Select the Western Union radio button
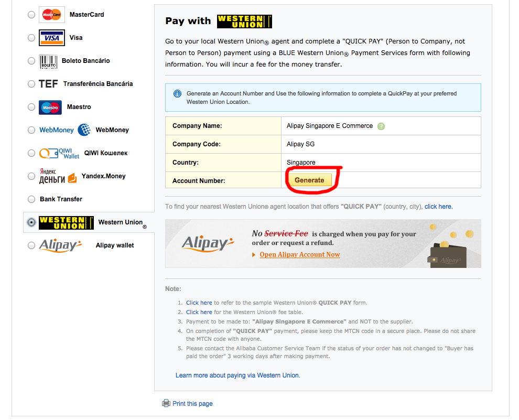 click(31, 222)
